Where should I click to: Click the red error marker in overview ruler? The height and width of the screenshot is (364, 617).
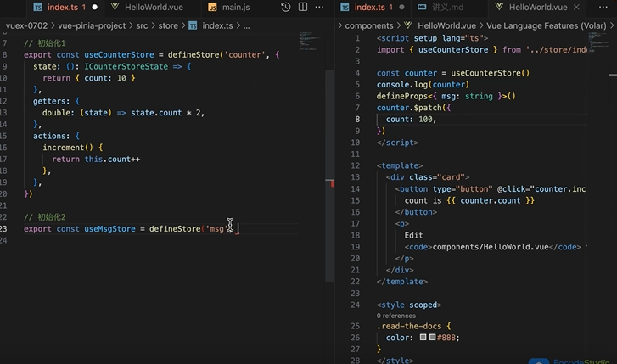(x=332, y=183)
